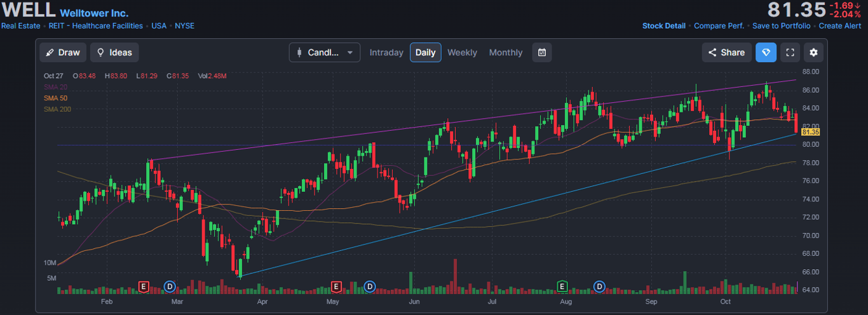This screenshot has height=315, width=868.
Task: Share the chart
Action: pos(726,52)
